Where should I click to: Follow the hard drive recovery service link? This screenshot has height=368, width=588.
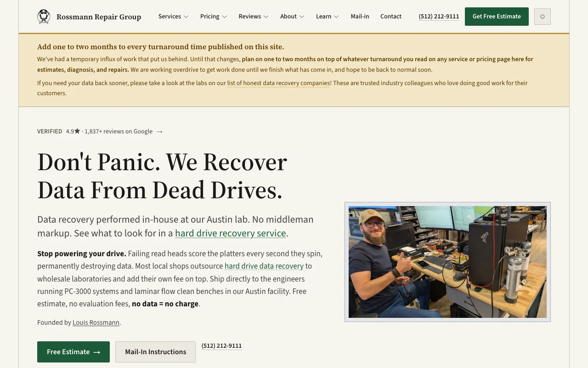pos(231,233)
